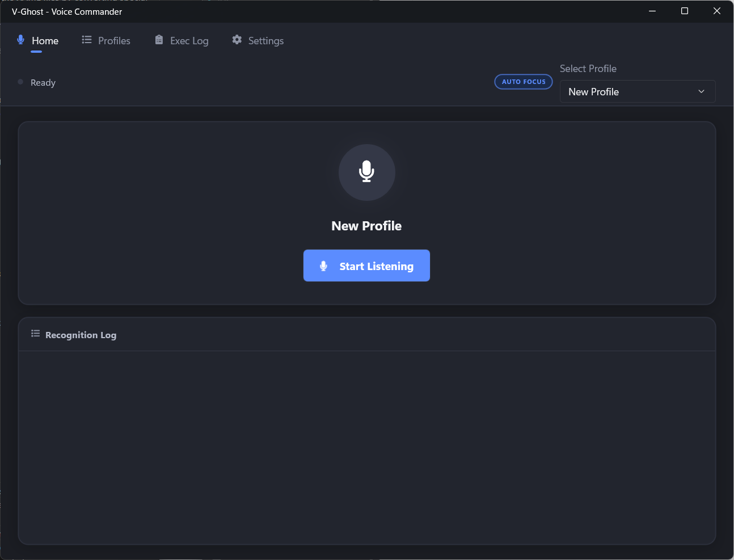734x560 pixels.
Task: Click the New Profile heading below the microphone
Action: tap(366, 226)
